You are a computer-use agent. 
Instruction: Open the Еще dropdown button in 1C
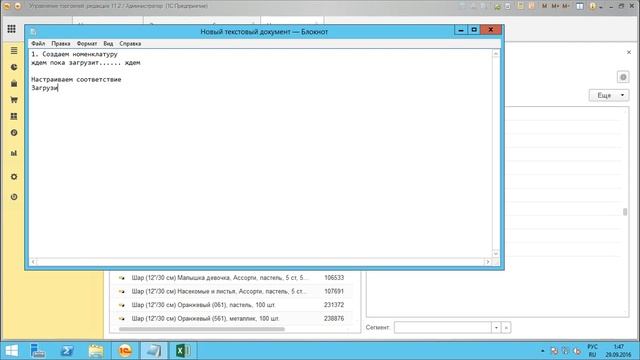609,95
